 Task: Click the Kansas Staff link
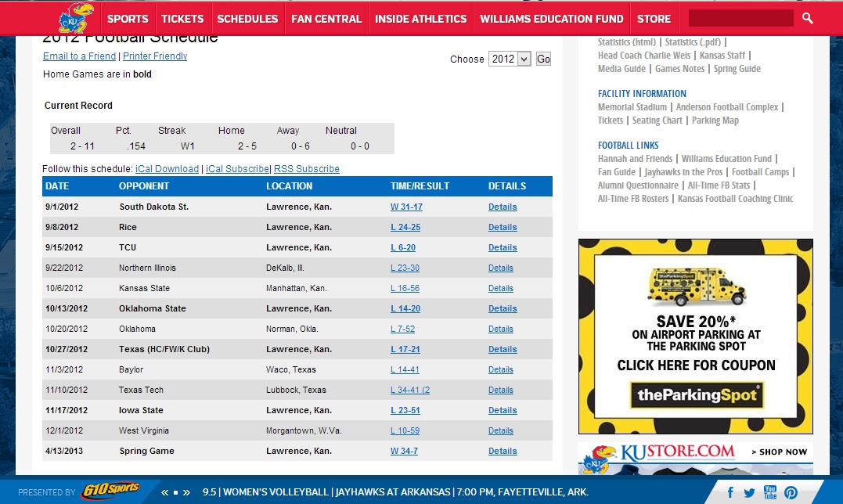(722, 56)
